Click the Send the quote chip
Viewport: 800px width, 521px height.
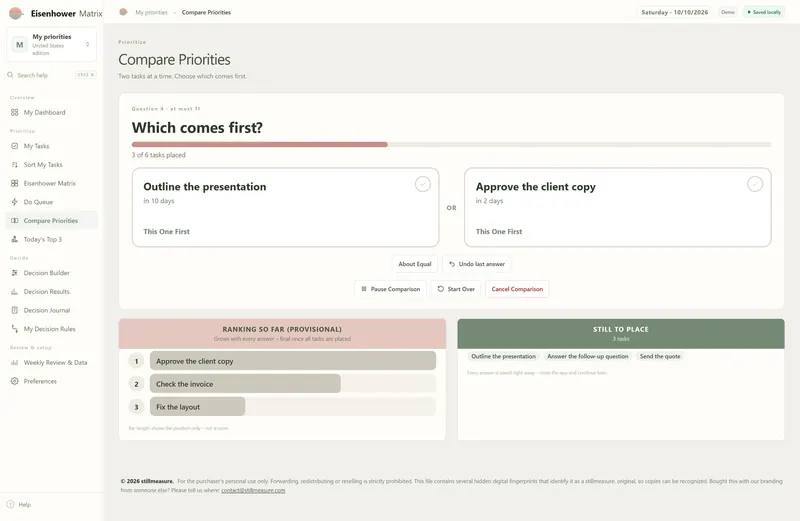[x=660, y=356]
